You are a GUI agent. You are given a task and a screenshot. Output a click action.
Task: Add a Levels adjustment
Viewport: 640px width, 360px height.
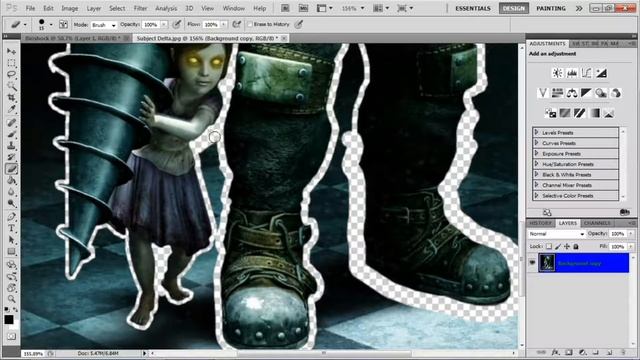coord(572,73)
